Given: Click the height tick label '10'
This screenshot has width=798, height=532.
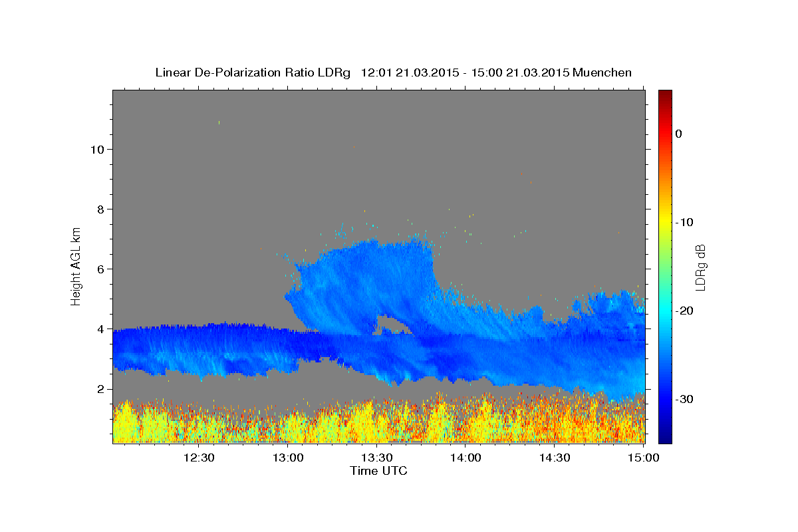Looking at the screenshot, I should pos(96,149).
